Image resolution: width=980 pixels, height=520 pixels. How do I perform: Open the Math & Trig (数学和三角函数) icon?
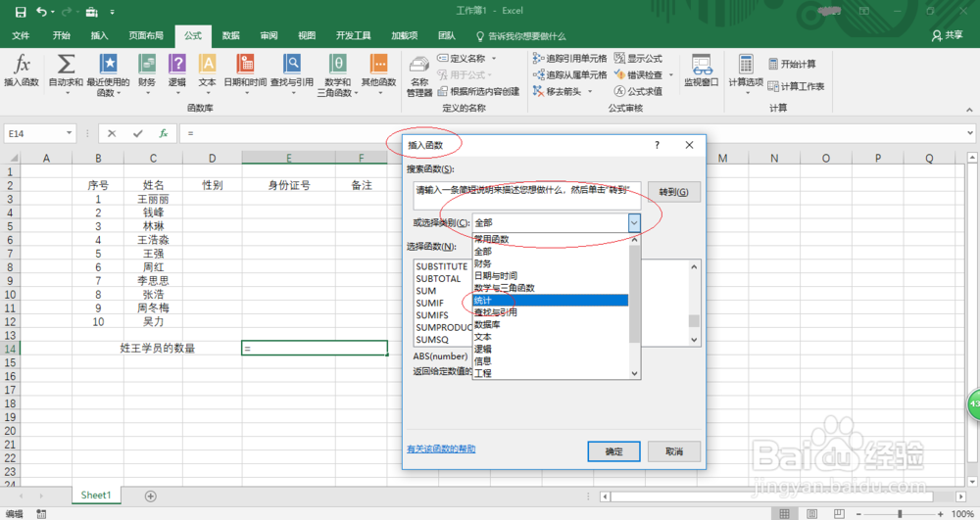pos(337,65)
